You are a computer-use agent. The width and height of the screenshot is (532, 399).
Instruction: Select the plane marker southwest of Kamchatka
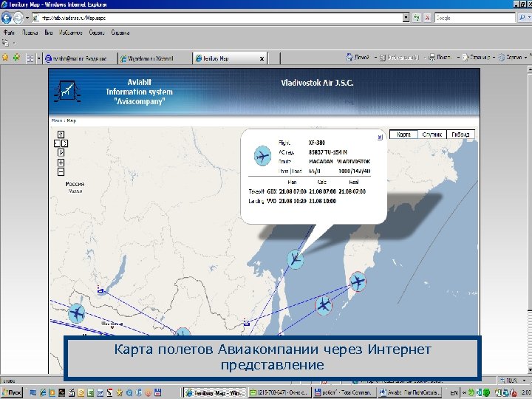click(x=324, y=305)
